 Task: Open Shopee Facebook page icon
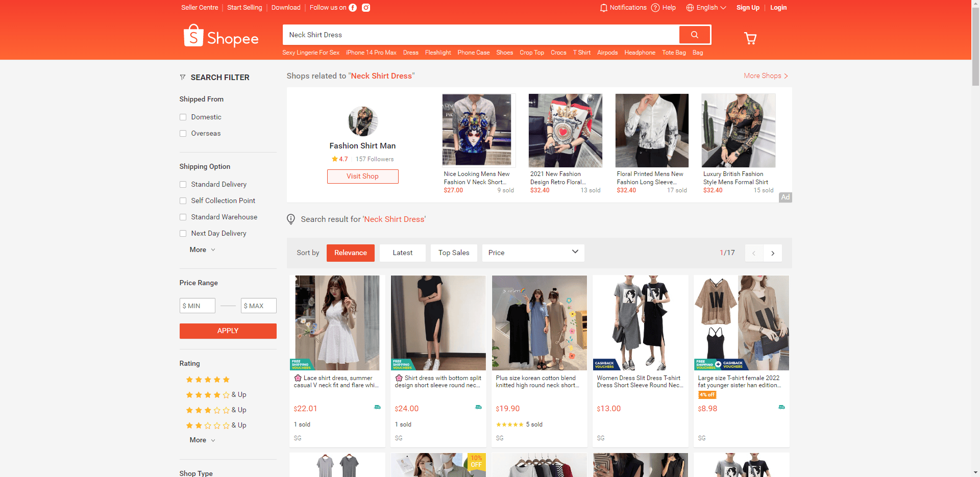point(353,8)
